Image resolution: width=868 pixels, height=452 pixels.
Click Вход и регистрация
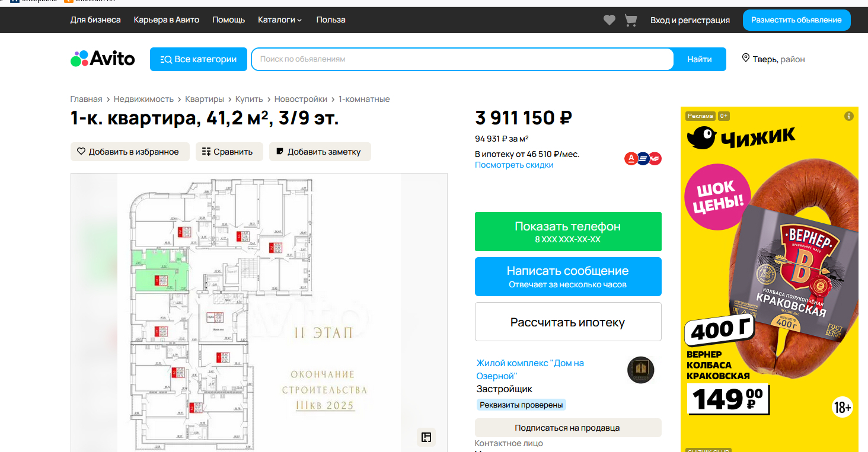click(x=690, y=20)
